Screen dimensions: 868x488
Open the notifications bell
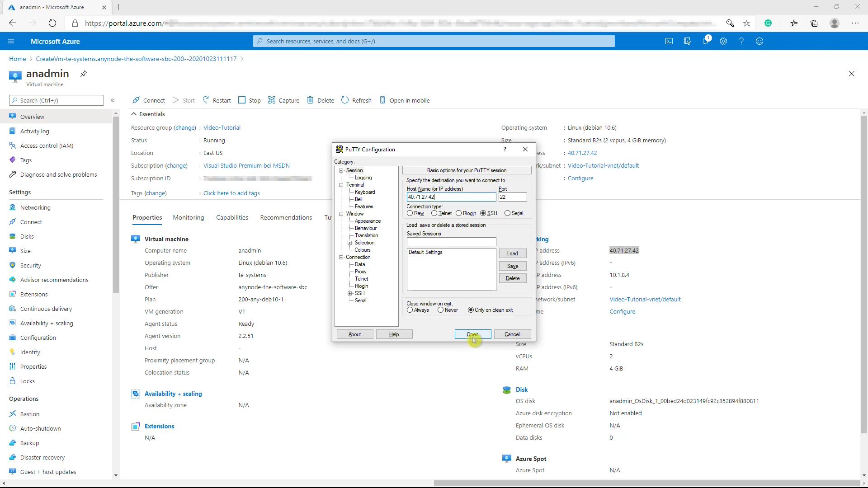click(705, 41)
